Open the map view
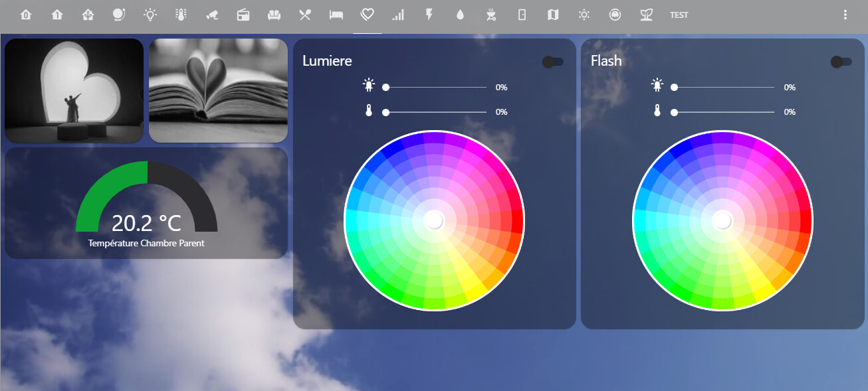This screenshot has height=391, width=868. click(553, 15)
